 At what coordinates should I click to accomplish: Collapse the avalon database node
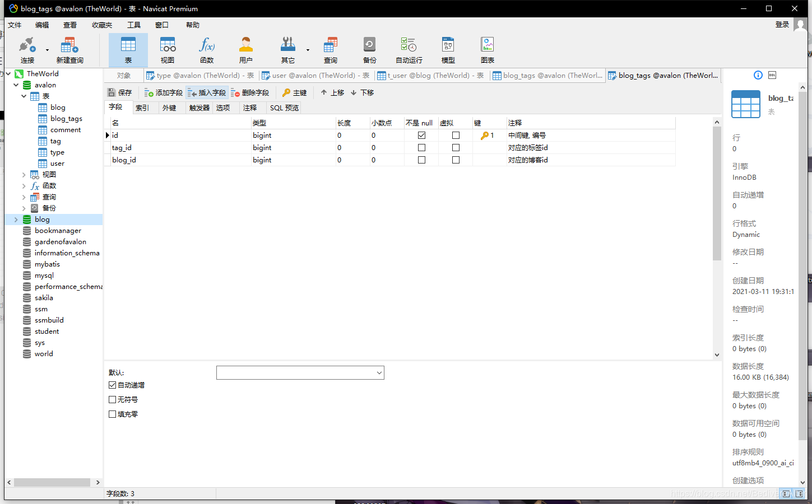click(x=16, y=85)
